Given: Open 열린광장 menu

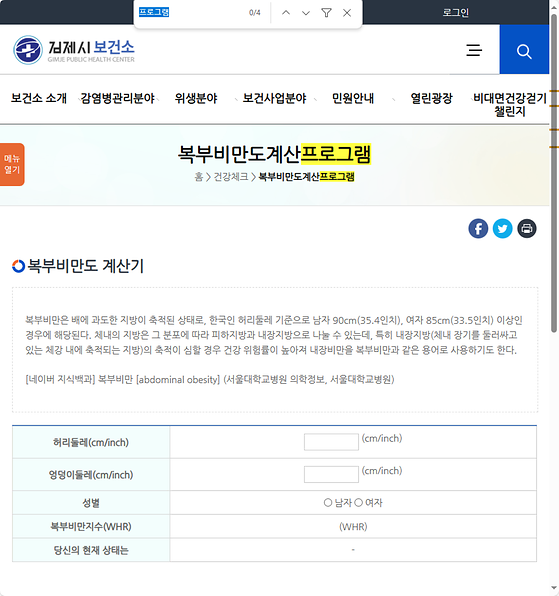Looking at the screenshot, I should 431,98.
